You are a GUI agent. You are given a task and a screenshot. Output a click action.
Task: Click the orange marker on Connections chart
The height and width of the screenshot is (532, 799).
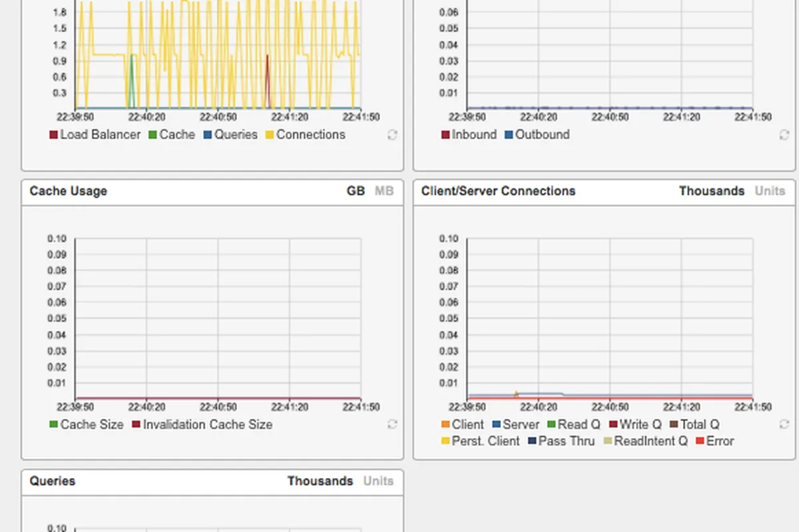(x=516, y=394)
